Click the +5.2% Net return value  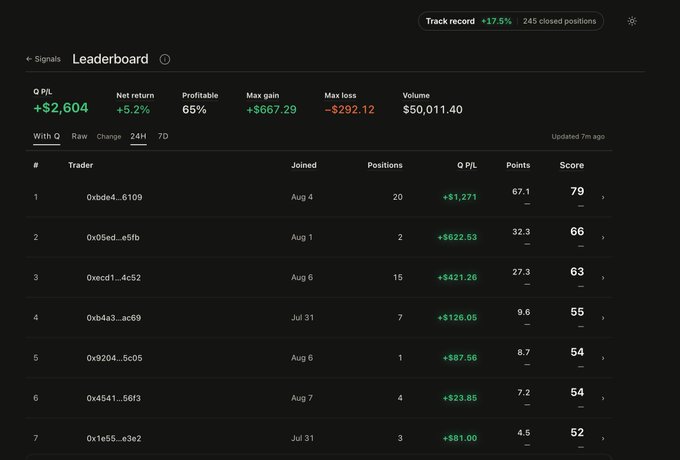pyautogui.click(x=133, y=110)
